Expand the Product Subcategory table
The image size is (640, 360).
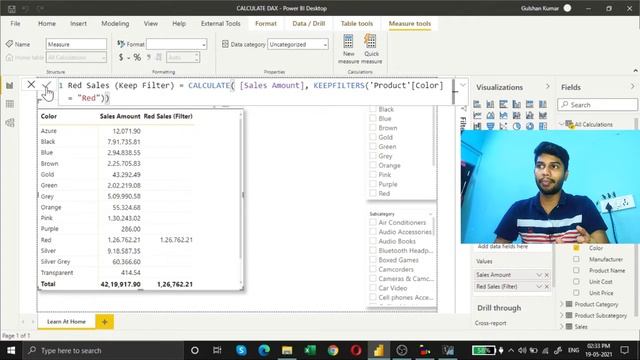coord(562,315)
